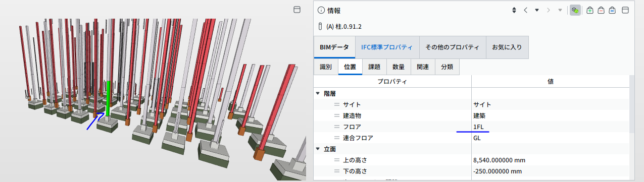Toggle the green 3D selection sync icon
The height and width of the screenshot is (182, 644).
[x=575, y=10]
